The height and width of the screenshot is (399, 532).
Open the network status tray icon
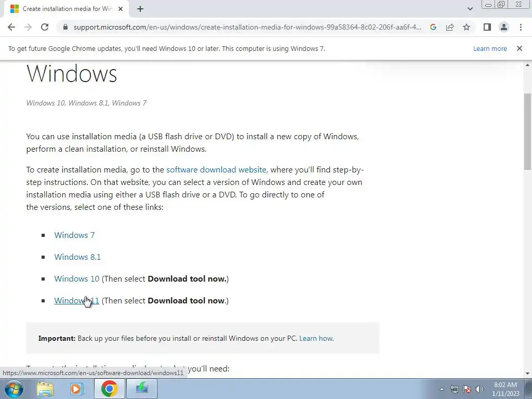coord(454,389)
